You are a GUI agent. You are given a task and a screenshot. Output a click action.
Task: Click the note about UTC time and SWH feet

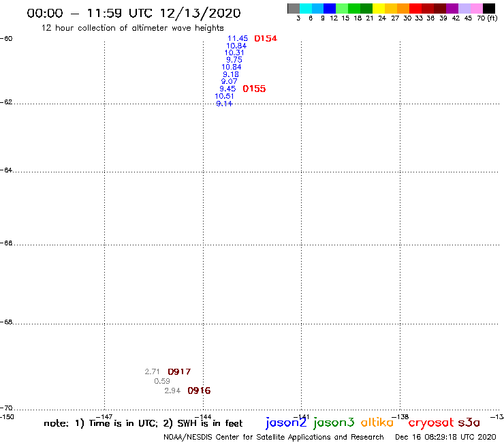pos(143,423)
